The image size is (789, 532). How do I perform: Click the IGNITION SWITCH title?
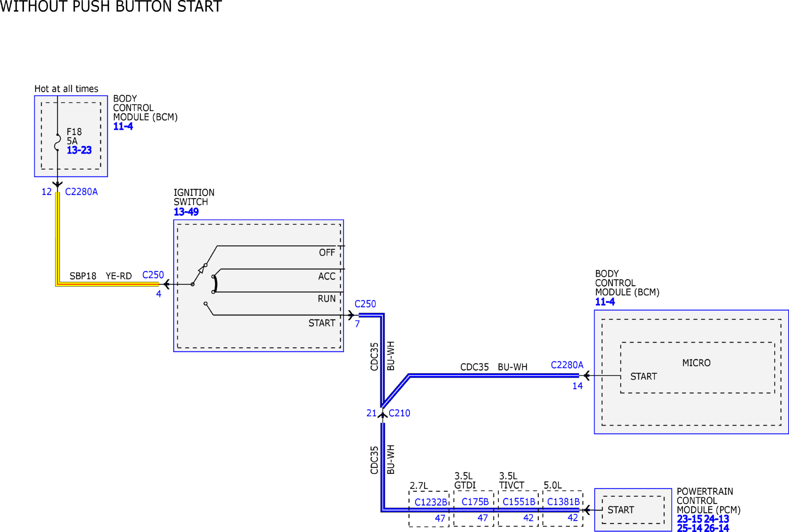point(194,197)
